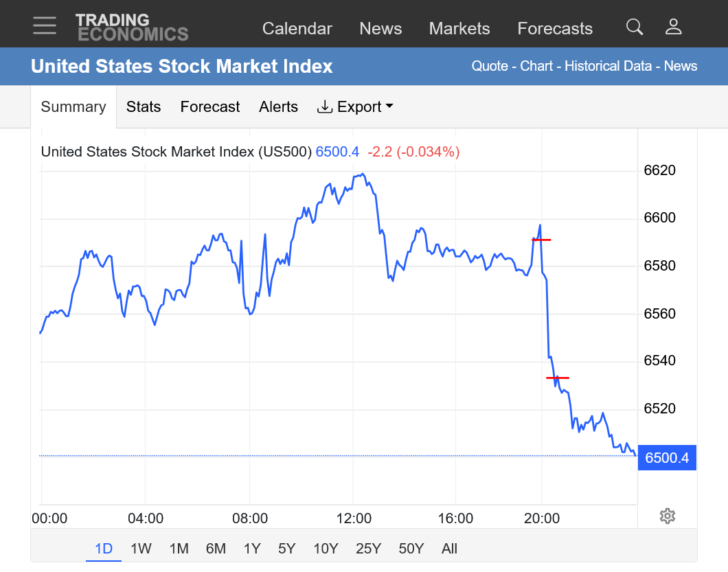
Task: Open the hamburger navigation menu
Action: coord(45,26)
